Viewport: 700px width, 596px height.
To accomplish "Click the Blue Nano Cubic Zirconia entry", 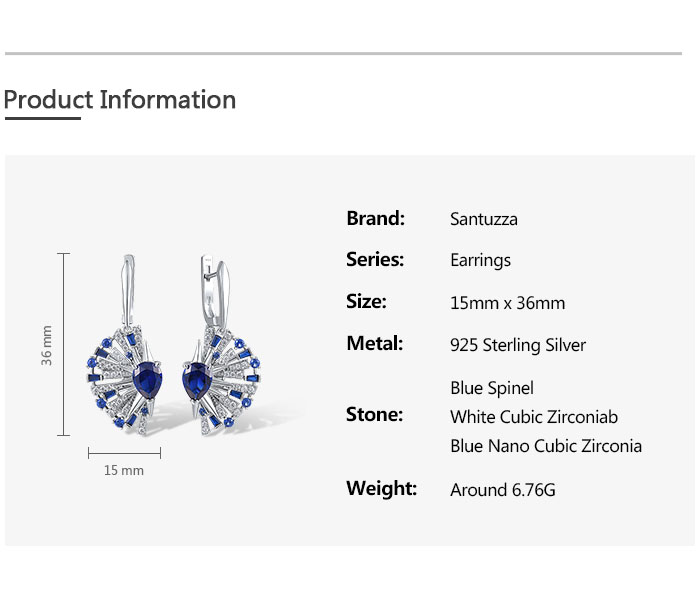I will 546,446.
